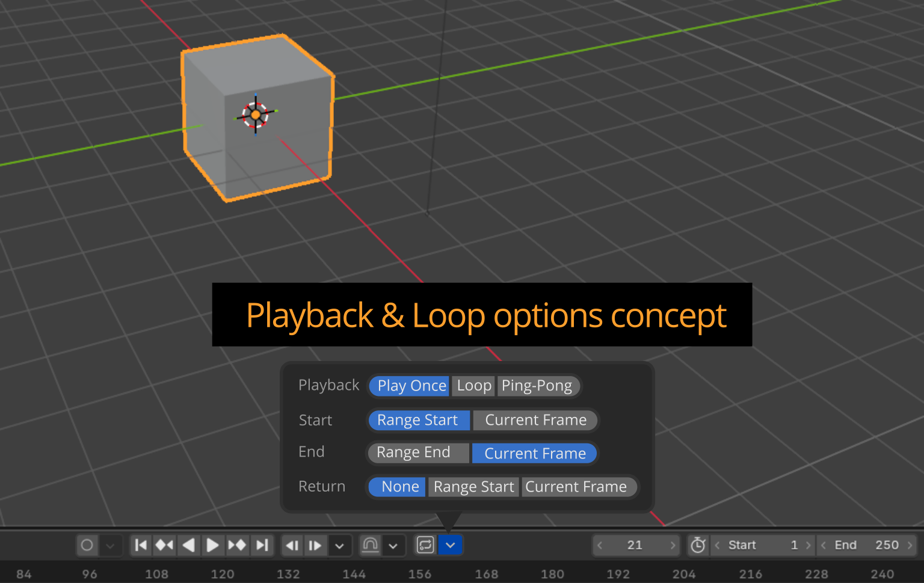Step forward one frame

315,545
